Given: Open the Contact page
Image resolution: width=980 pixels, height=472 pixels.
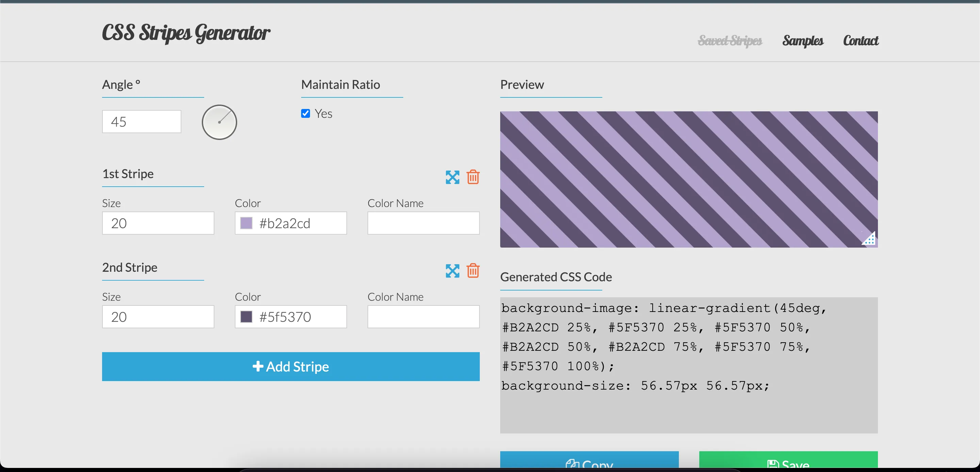Looking at the screenshot, I should [861, 41].
